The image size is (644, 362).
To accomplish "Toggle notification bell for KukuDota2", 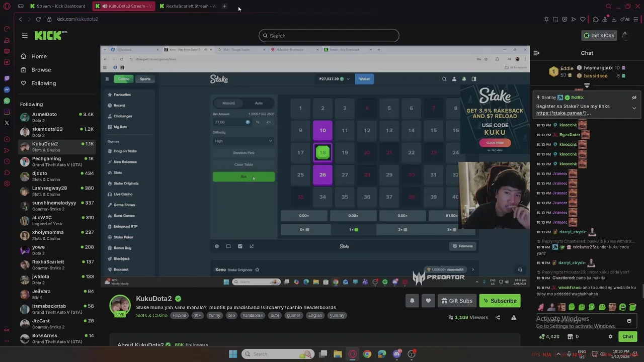I will tap(412, 301).
